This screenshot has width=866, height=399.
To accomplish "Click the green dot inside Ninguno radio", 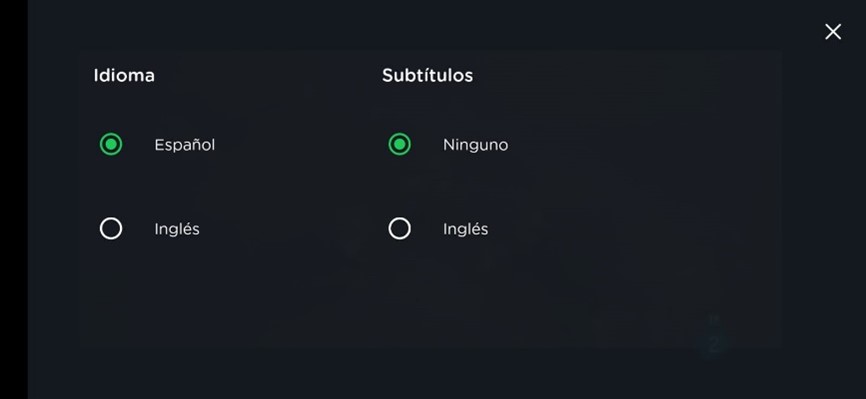I will (399, 145).
